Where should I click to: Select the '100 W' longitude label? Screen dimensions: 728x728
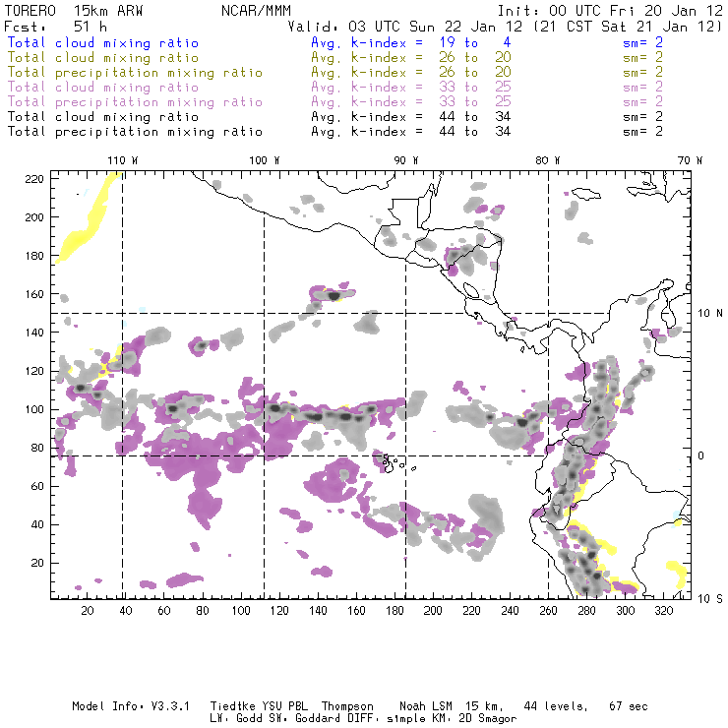click(x=265, y=160)
